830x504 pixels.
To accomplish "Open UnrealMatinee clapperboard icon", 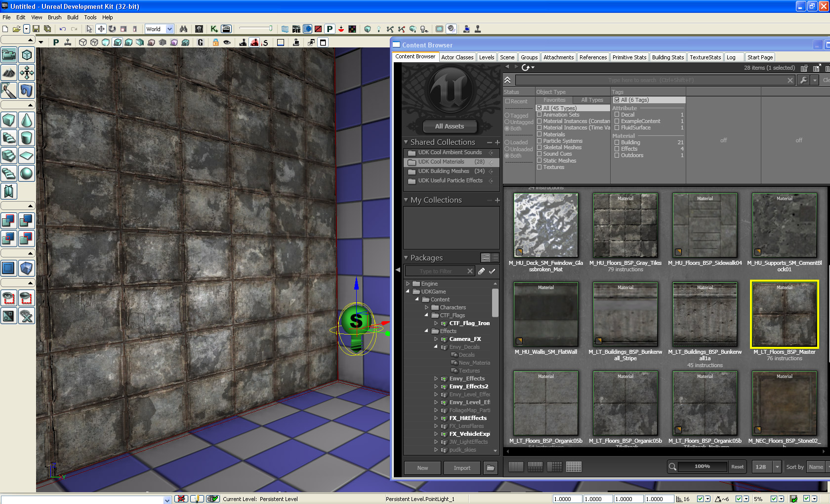I will coord(226,29).
